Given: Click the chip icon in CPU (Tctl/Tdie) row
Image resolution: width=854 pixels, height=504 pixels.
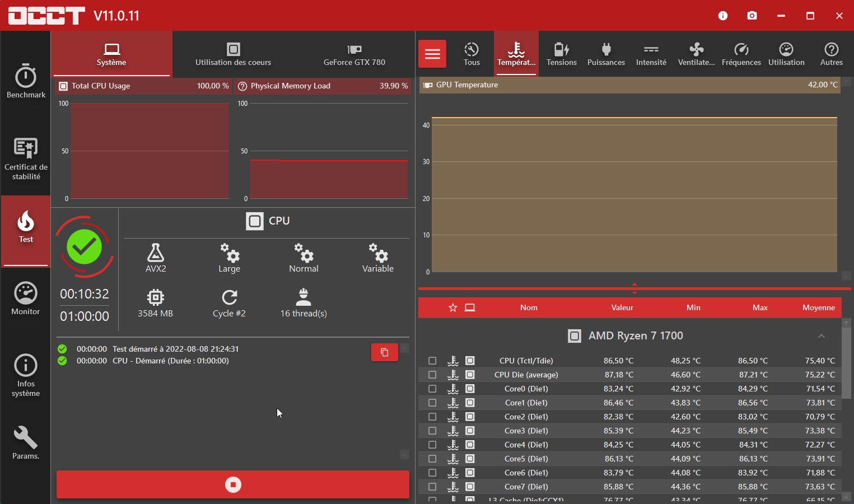Looking at the screenshot, I should click(x=470, y=361).
